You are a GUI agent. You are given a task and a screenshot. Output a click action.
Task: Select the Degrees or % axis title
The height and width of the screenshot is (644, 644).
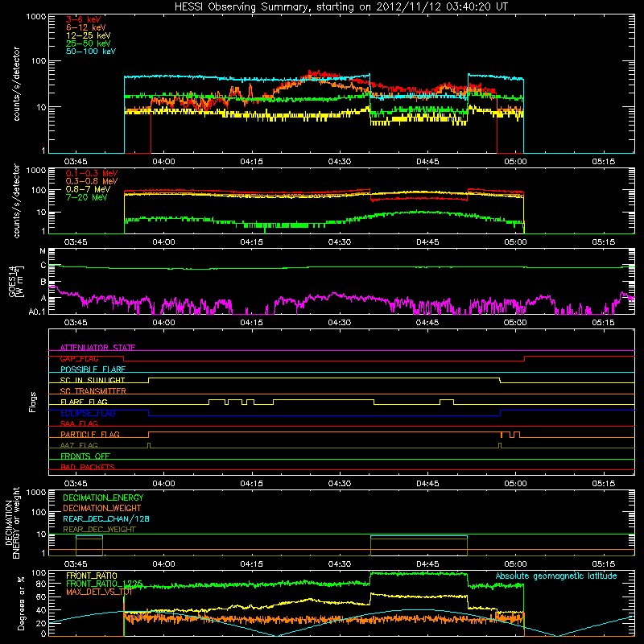tap(21, 603)
